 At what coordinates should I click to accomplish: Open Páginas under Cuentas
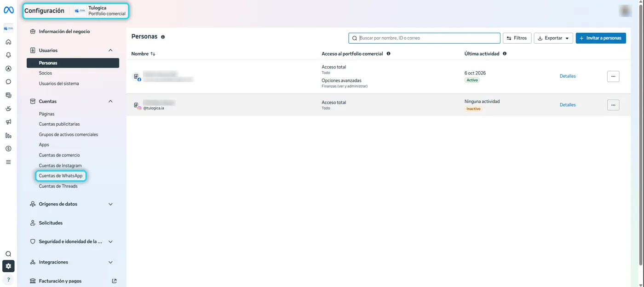click(x=46, y=114)
